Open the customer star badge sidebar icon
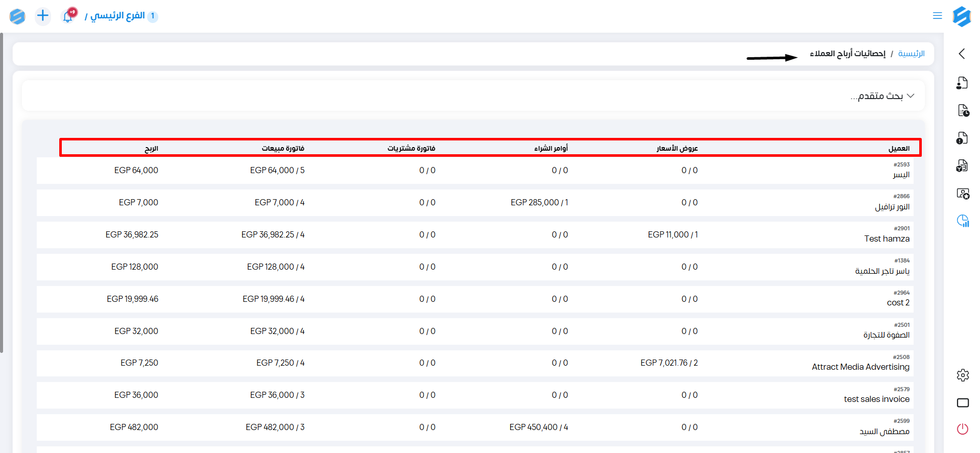 point(963,194)
